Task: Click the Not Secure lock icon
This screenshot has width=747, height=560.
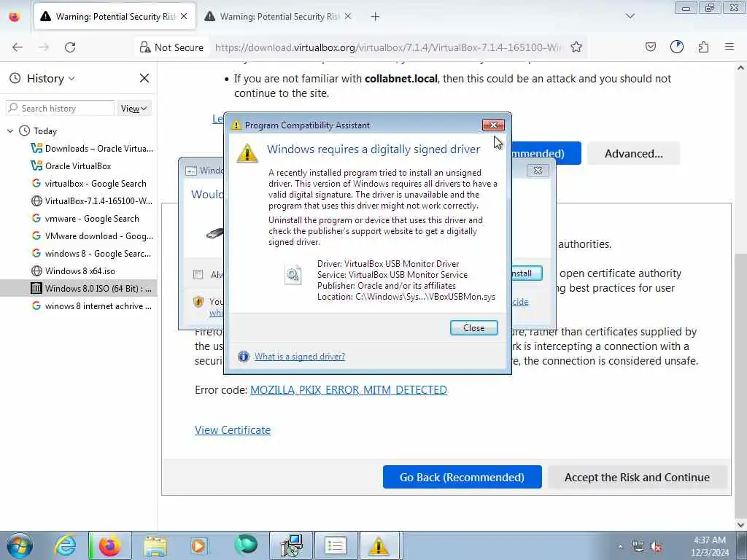Action: (x=145, y=47)
